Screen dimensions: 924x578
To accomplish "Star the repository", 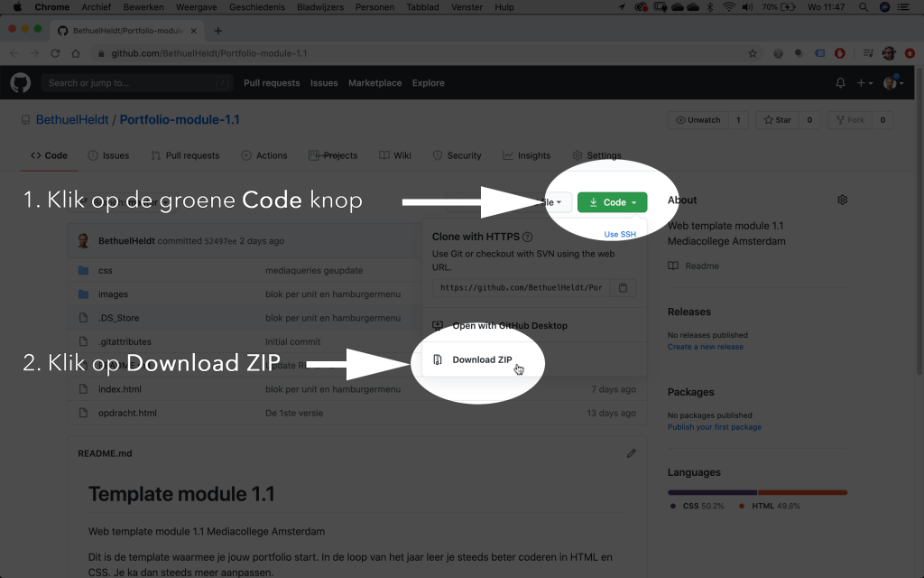I will click(777, 120).
